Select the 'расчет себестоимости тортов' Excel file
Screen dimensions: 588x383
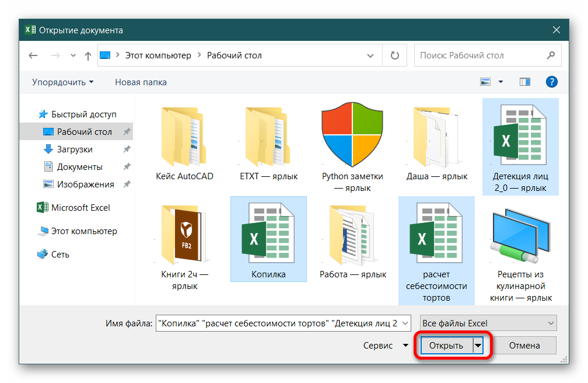point(436,251)
